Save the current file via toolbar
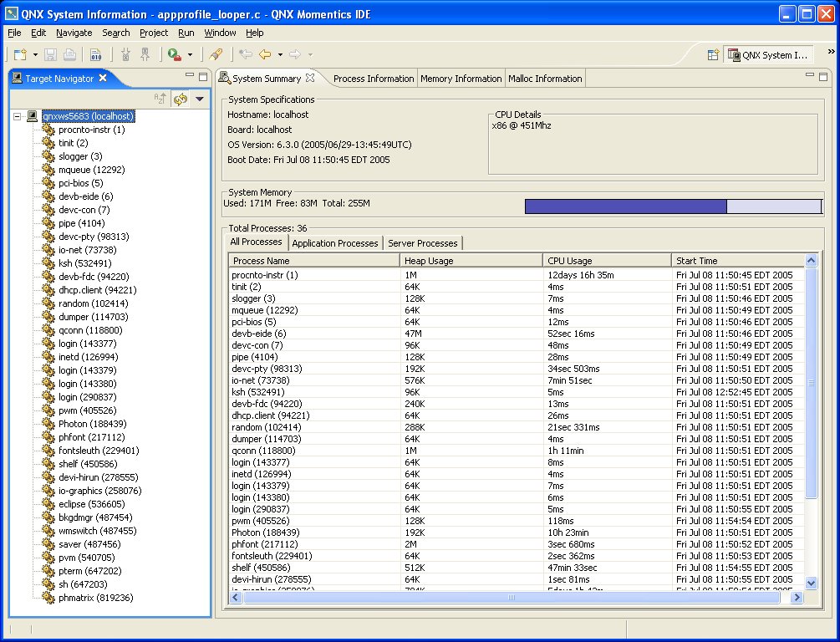Viewport: 840px width, 642px height. click(x=52, y=53)
